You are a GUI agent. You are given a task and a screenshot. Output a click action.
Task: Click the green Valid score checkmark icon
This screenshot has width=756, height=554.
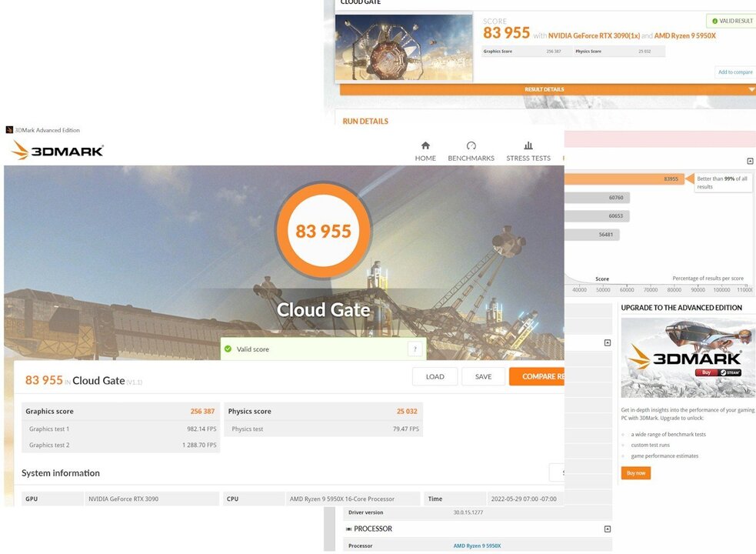[228, 349]
